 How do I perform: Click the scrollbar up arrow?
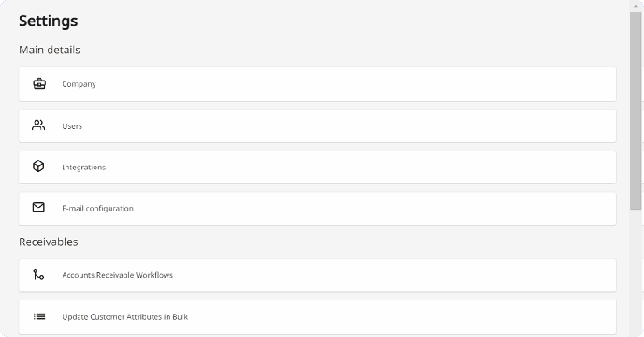(636, 6)
